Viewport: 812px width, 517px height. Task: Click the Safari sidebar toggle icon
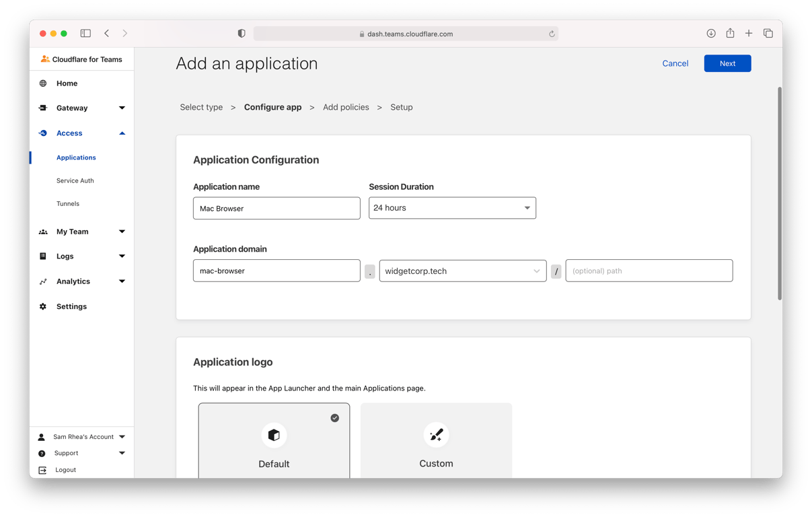click(x=85, y=33)
